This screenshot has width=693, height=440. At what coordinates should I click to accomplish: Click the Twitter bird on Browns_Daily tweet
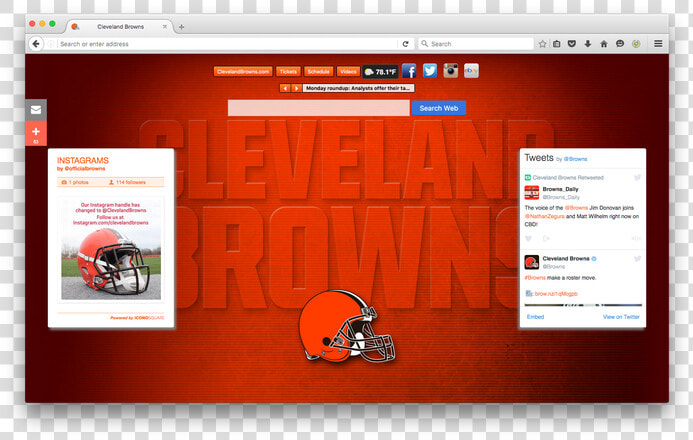click(637, 178)
